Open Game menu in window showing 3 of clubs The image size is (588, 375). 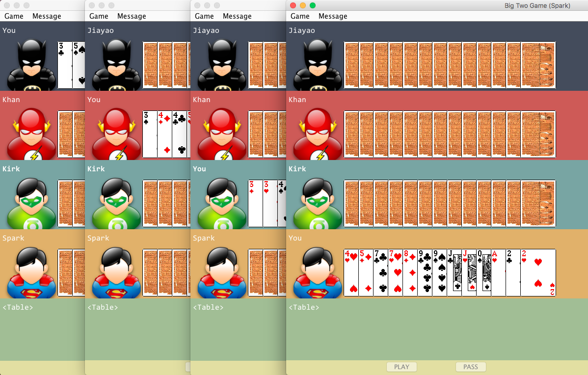pos(14,16)
